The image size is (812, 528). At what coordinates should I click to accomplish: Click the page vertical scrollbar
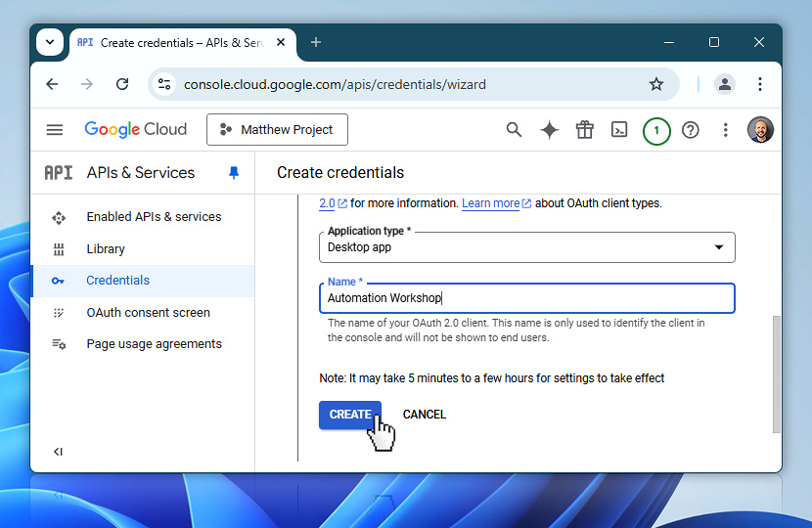point(776,374)
